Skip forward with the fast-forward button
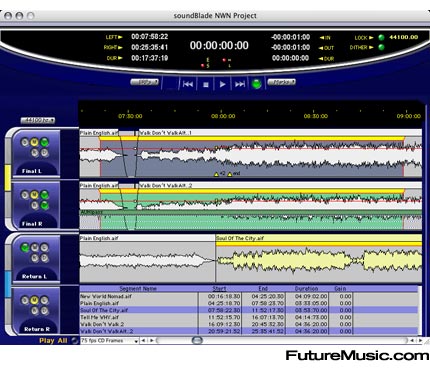 tap(240, 84)
